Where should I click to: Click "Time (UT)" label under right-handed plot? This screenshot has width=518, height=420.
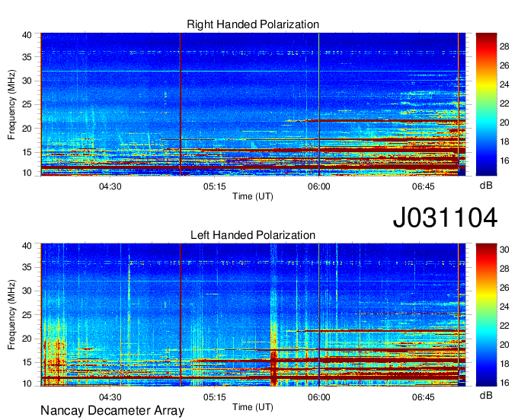coord(253,196)
